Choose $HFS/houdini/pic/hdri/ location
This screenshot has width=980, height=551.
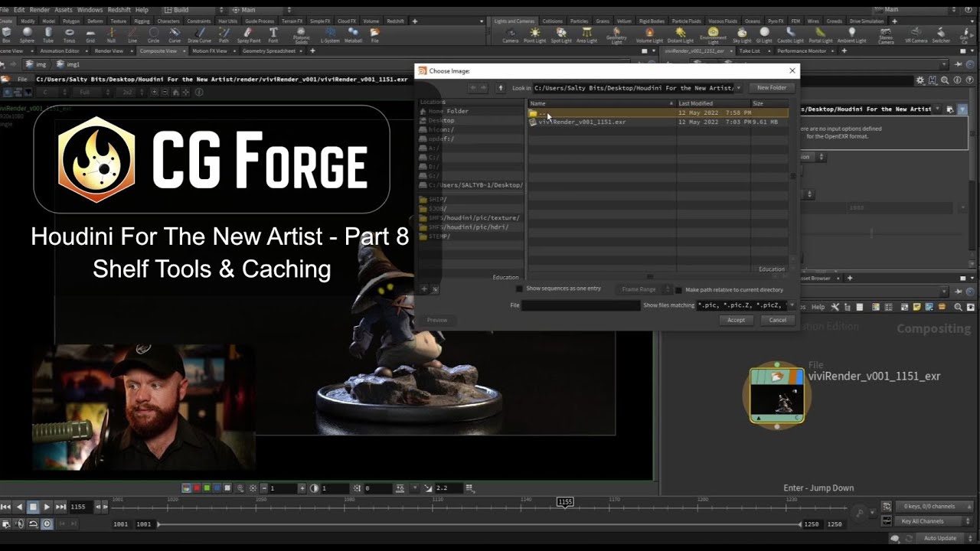pos(468,227)
